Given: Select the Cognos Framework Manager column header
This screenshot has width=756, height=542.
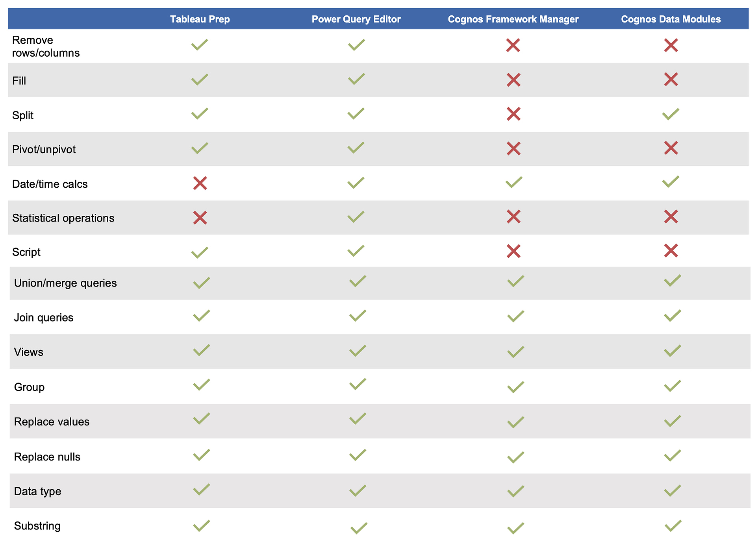Looking at the screenshot, I should tap(513, 19).
